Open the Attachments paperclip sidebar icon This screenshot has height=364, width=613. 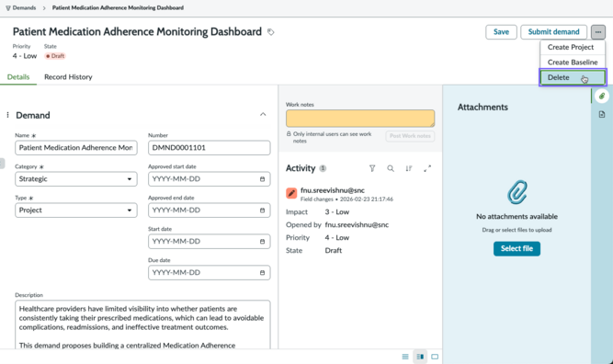coord(602,96)
